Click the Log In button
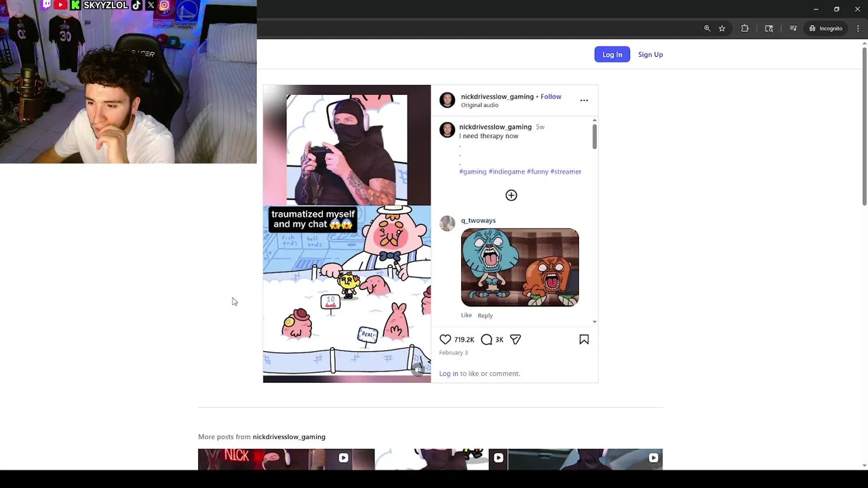This screenshot has width=868, height=488. [x=612, y=54]
